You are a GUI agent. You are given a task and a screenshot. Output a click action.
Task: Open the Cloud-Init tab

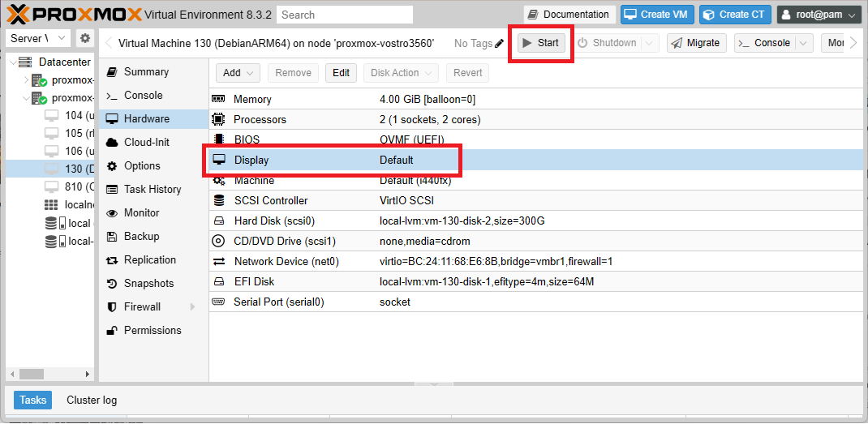pyautogui.click(x=153, y=142)
